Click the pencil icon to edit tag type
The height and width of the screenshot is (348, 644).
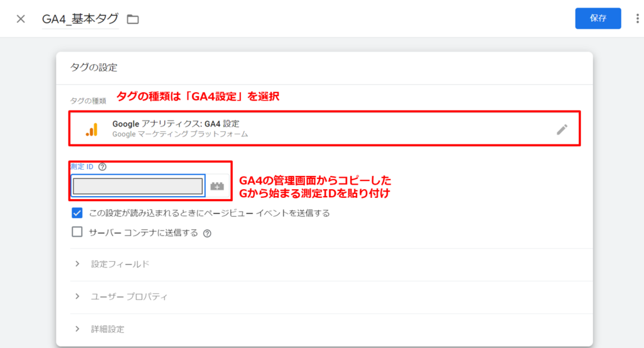tap(562, 129)
